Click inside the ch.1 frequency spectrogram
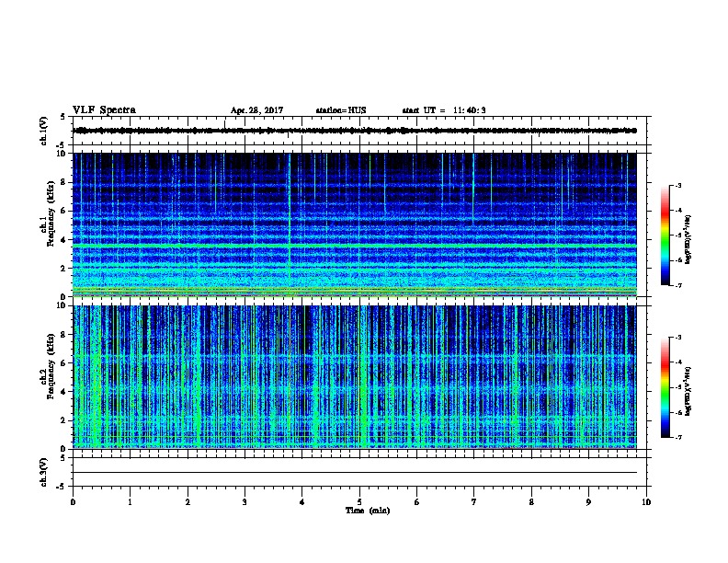Image resolution: width=728 pixels, height=563 pixels. [x=355, y=224]
